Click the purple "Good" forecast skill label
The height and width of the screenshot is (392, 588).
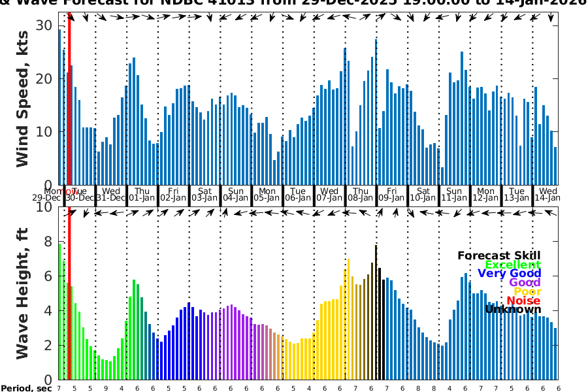[x=525, y=283]
